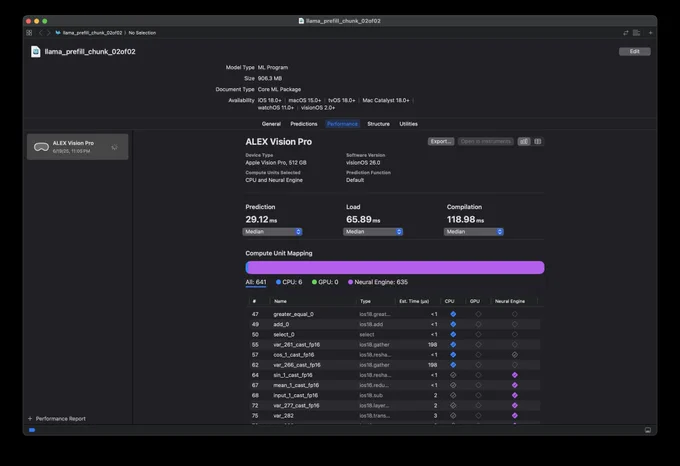Click Neural Engine diamond for var_277_cast_fp16
Image resolution: width=680 pixels, height=466 pixels.
tap(514, 405)
